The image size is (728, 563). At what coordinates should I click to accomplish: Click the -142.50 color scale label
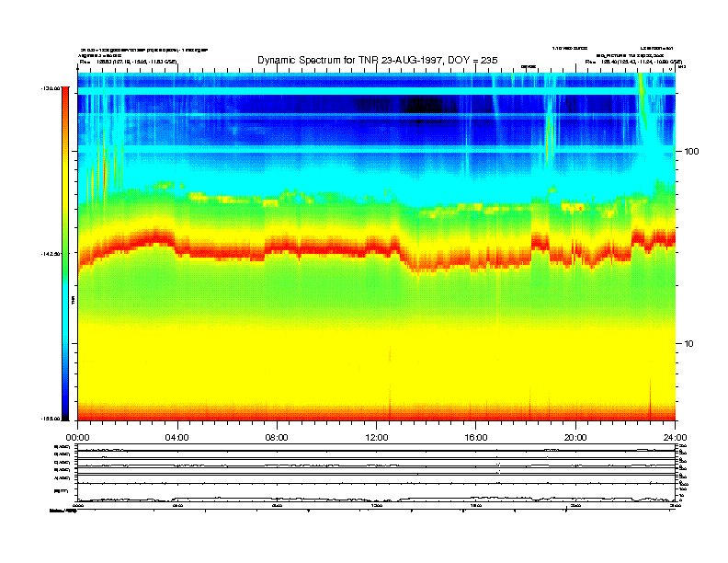point(51,254)
